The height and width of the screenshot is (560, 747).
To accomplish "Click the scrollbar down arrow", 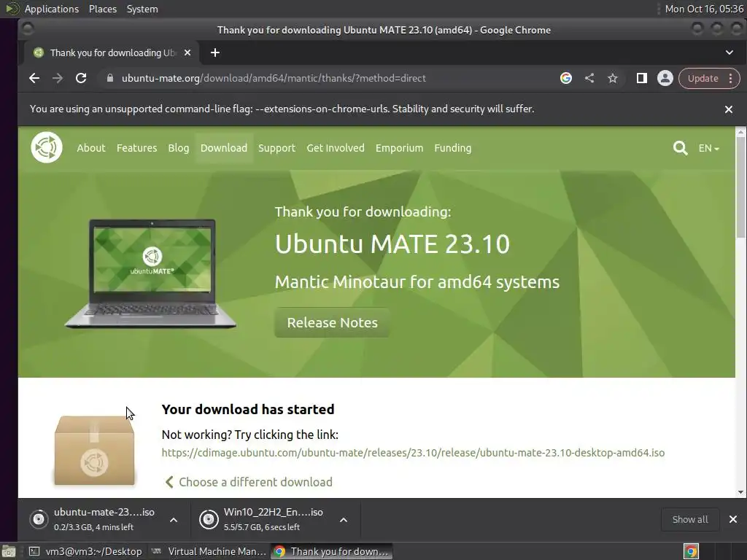I will (740, 492).
